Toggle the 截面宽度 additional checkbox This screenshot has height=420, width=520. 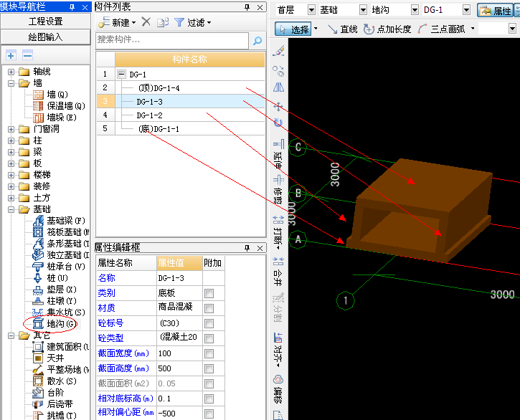(209, 353)
